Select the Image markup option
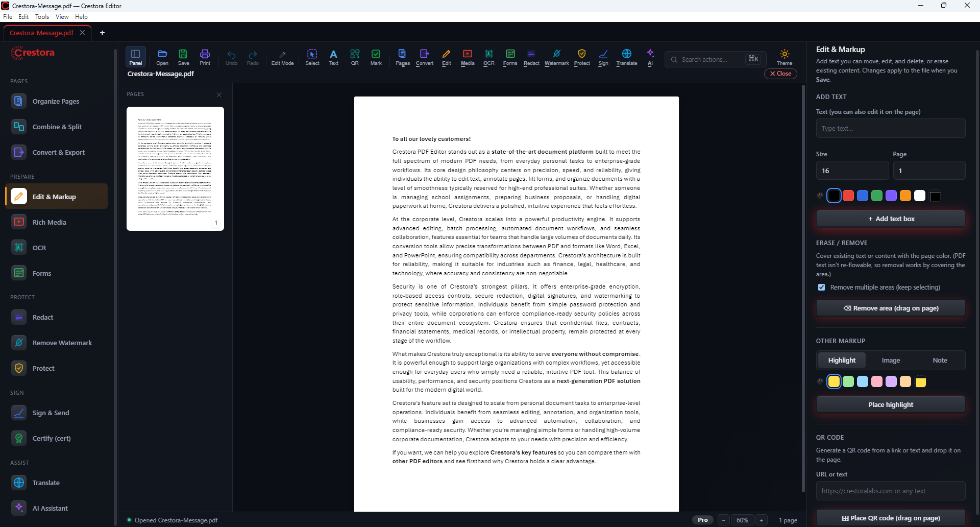Image resolution: width=980 pixels, height=527 pixels. point(891,360)
